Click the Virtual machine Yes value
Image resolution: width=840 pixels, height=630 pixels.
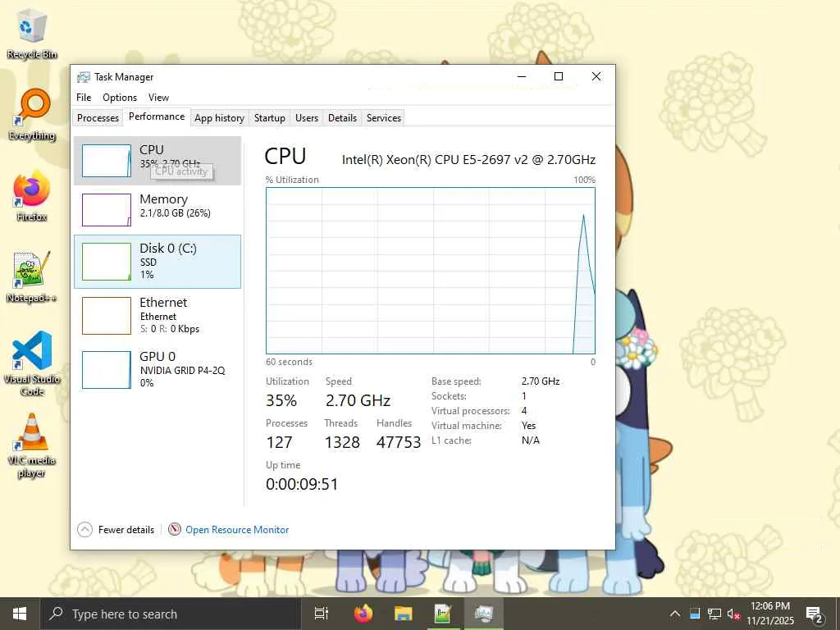pos(528,426)
